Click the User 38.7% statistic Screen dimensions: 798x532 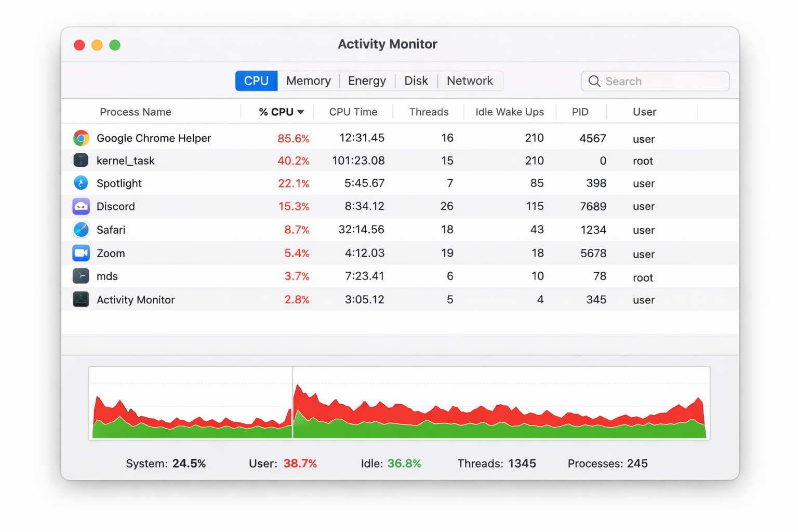tap(283, 463)
